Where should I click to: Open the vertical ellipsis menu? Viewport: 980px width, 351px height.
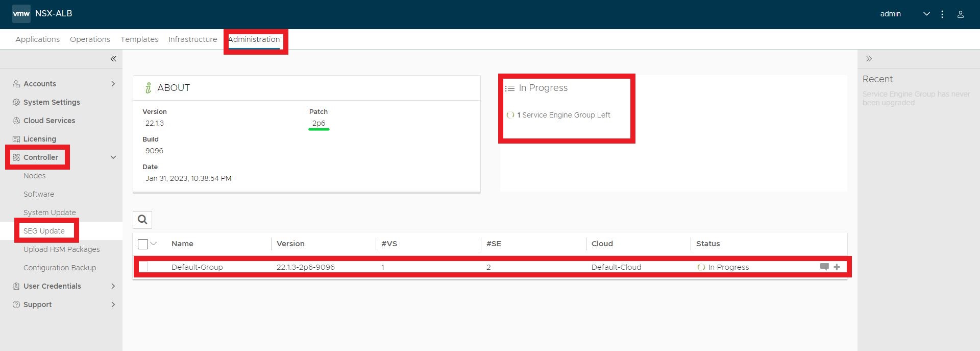[942, 14]
